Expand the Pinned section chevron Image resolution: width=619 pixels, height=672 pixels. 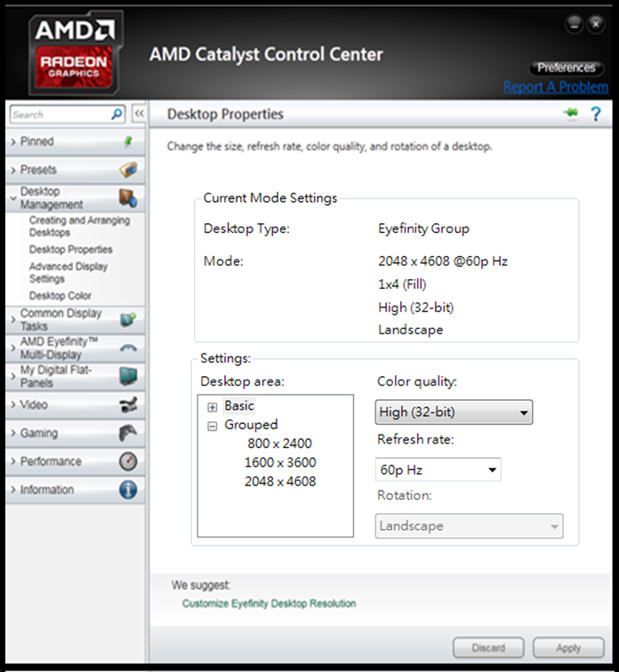click(13, 142)
